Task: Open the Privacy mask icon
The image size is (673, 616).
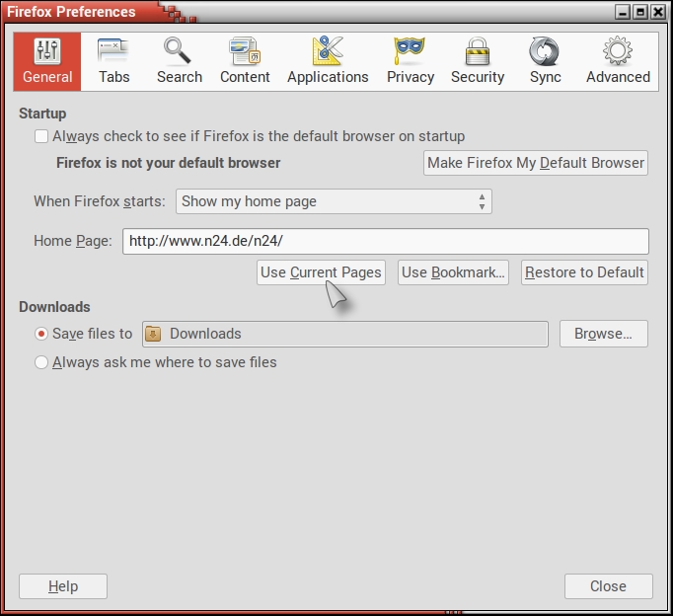Action: 410,50
